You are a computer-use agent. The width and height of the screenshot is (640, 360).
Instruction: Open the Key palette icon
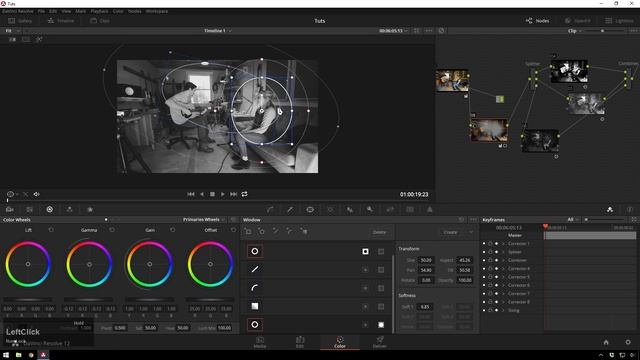point(370,209)
